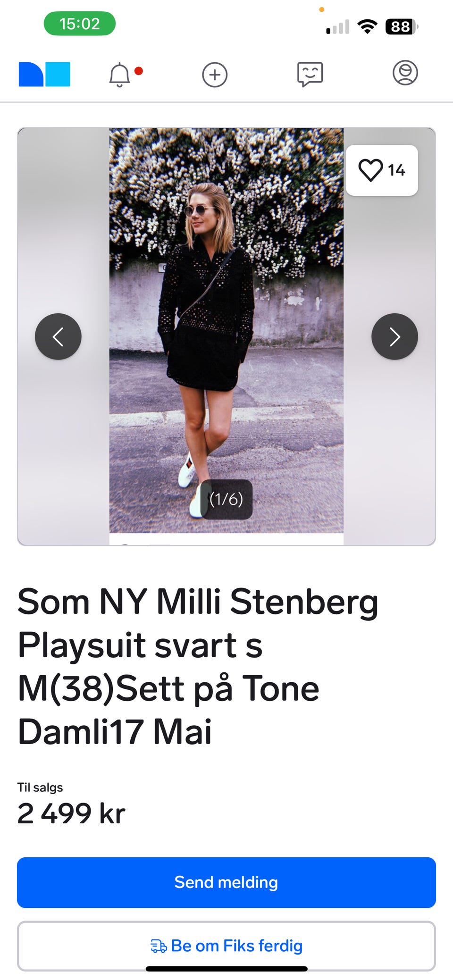The image size is (453, 980).
Task: Show previous photo with left arrow
Action: pyautogui.click(x=58, y=336)
